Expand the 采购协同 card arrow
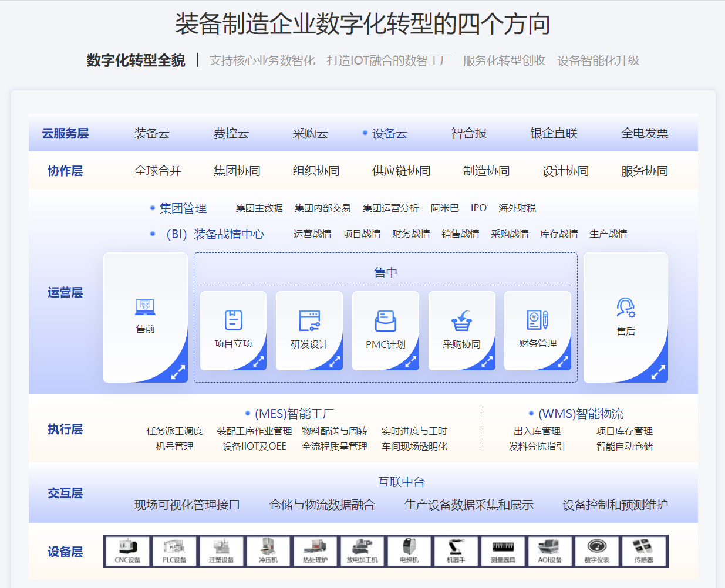The width and height of the screenshot is (725, 588). 487,362
